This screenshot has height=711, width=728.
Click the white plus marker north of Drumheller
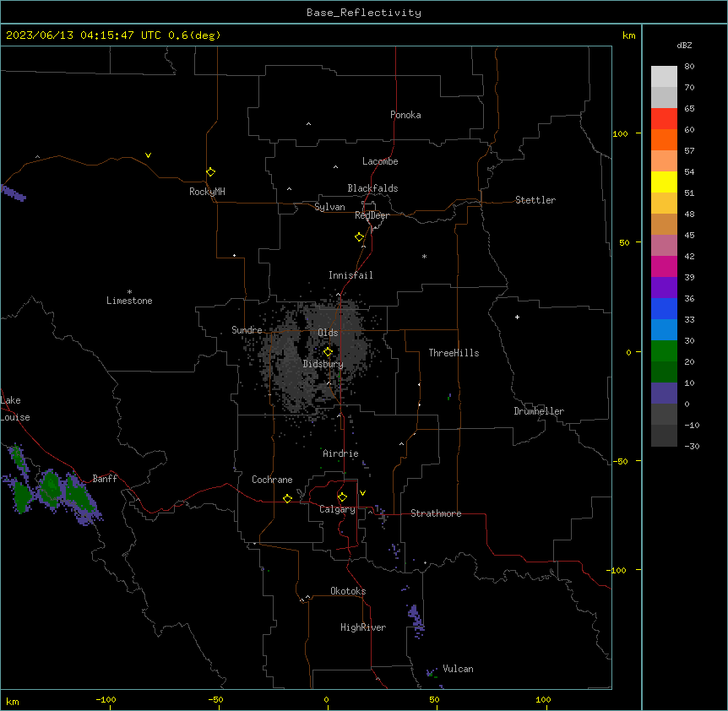click(517, 317)
